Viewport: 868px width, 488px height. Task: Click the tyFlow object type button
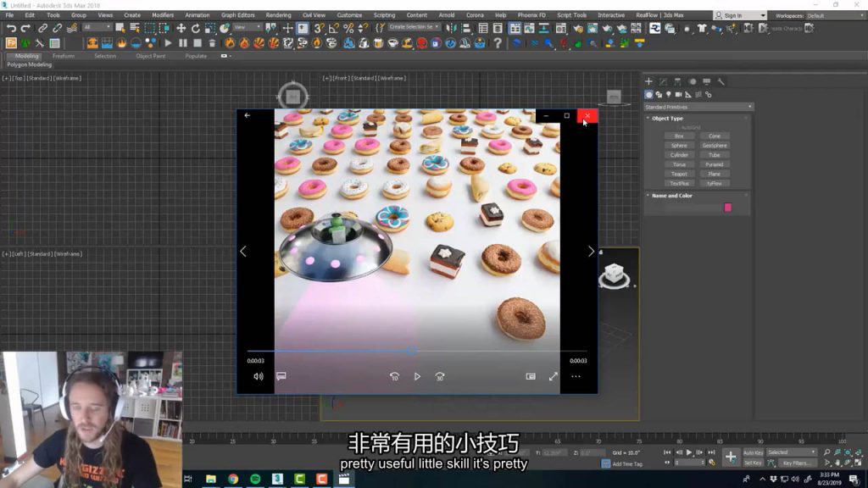(715, 183)
